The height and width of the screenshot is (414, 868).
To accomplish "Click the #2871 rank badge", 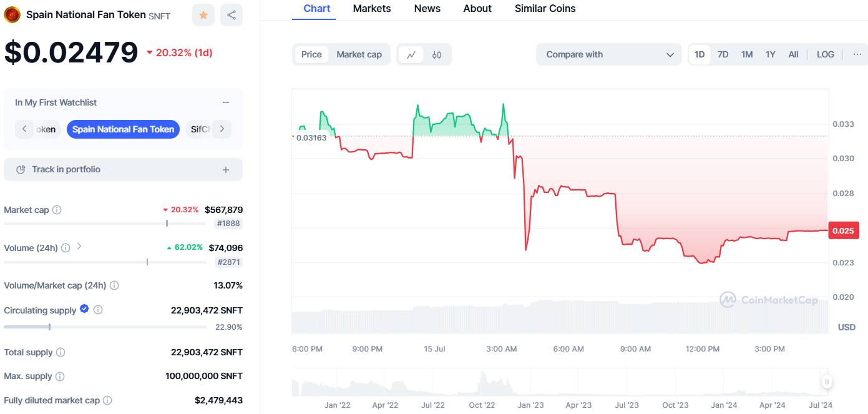I will tap(228, 262).
